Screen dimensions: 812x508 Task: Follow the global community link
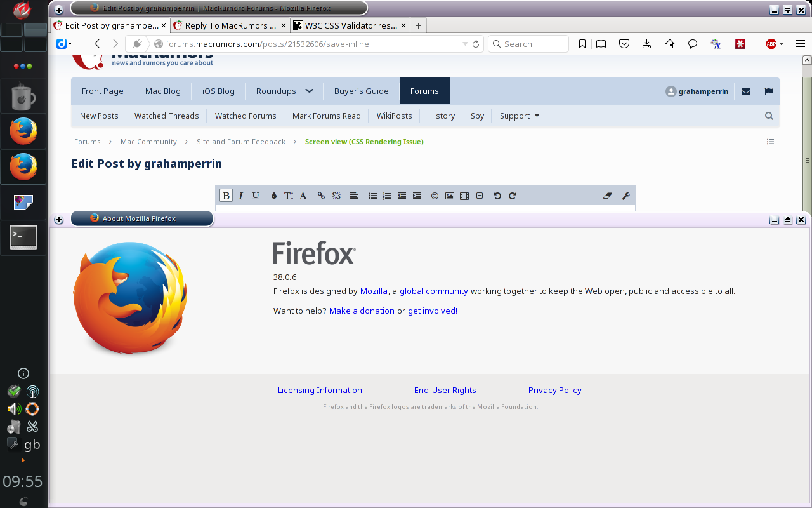[434, 291]
